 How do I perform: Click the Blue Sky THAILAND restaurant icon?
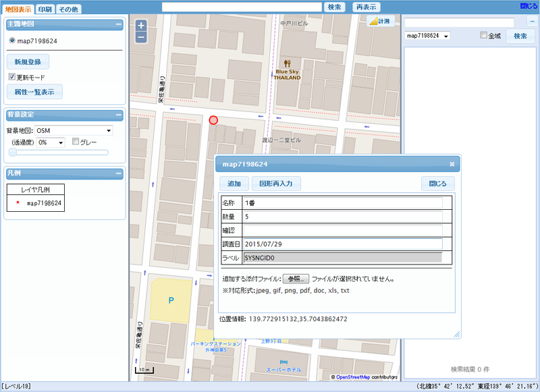(x=287, y=63)
